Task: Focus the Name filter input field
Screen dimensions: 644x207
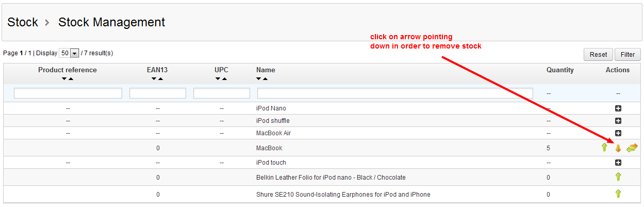Action: [x=395, y=93]
